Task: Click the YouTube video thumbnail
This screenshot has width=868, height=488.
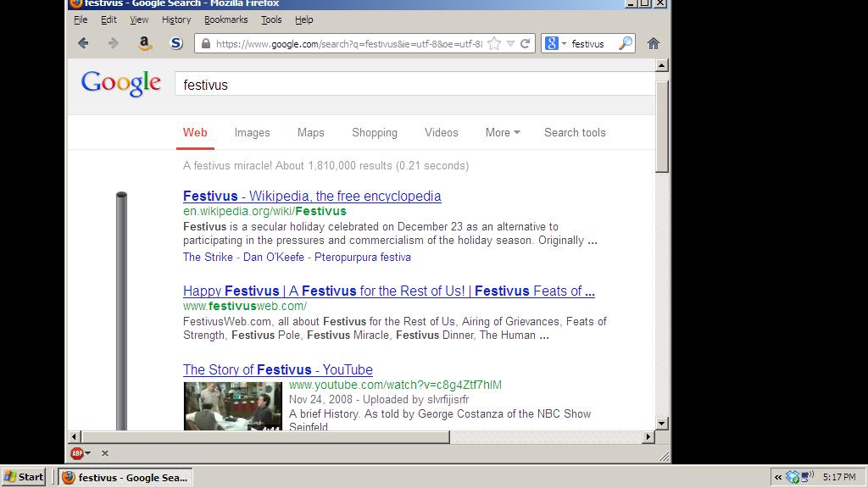Action: click(232, 406)
